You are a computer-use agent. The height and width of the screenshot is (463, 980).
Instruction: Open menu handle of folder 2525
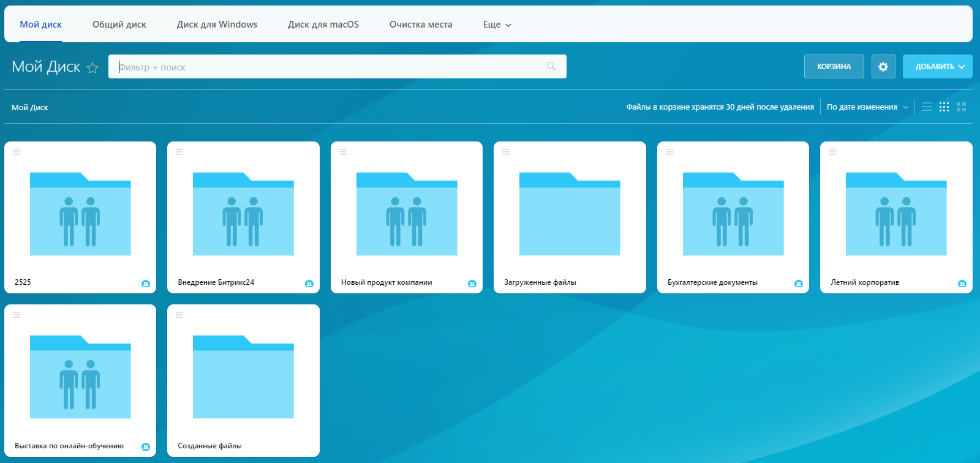pyautogui.click(x=17, y=152)
